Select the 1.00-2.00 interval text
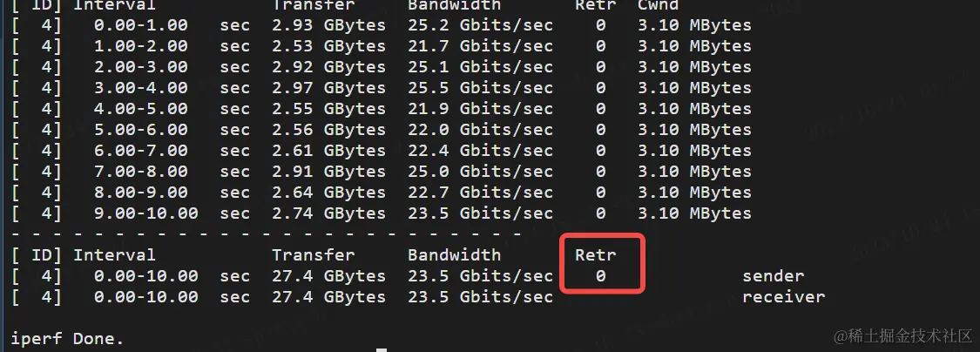Viewport: 980px width, 352px height. pyautogui.click(x=140, y=46)
